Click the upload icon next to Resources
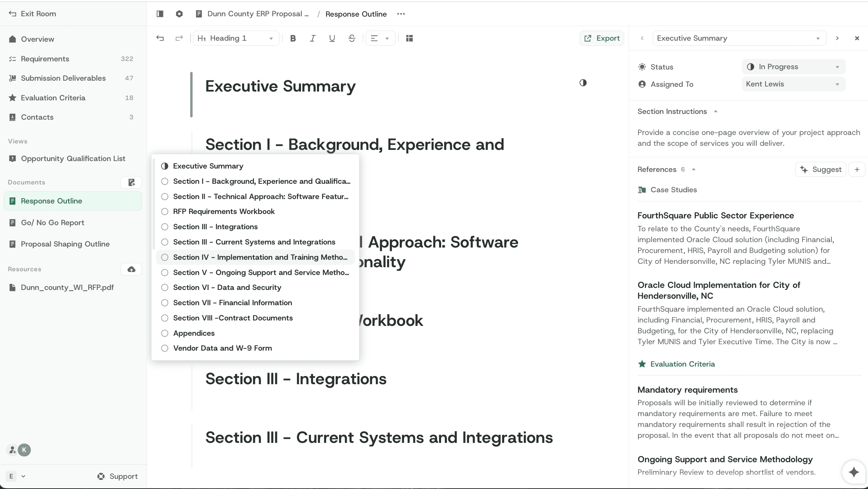 click(131, 269)
